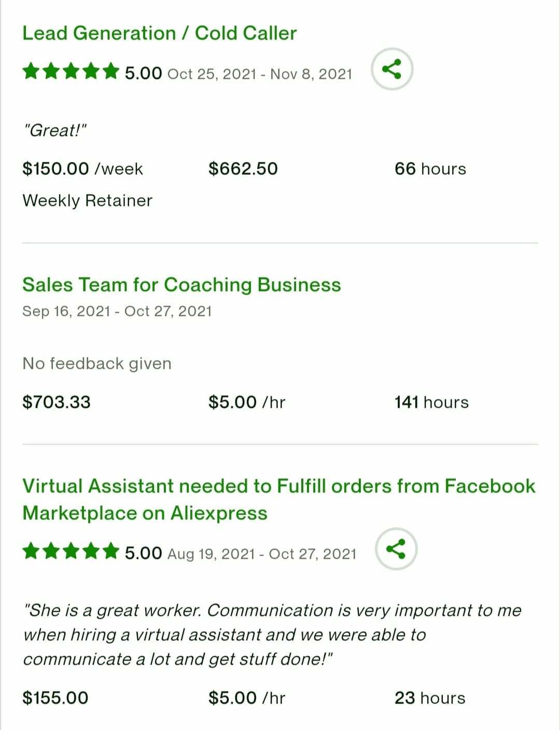Click the 141 hours value

(x=431, y=402)
